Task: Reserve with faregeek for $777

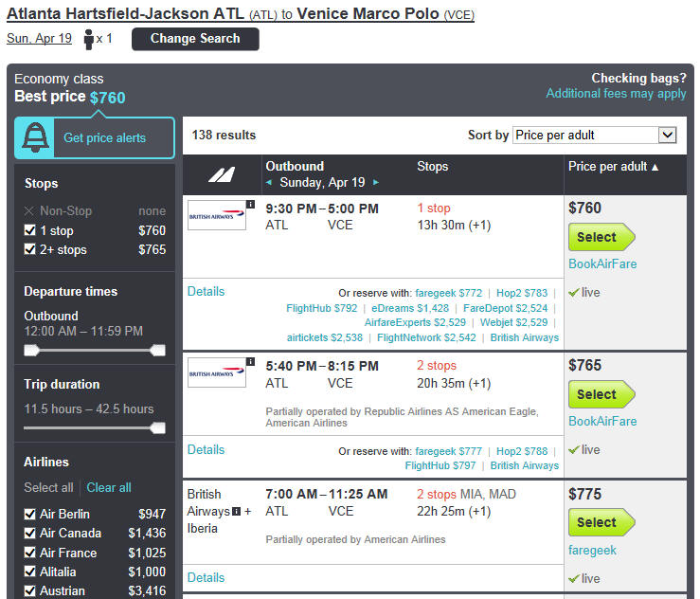Action: coord(449,451)
